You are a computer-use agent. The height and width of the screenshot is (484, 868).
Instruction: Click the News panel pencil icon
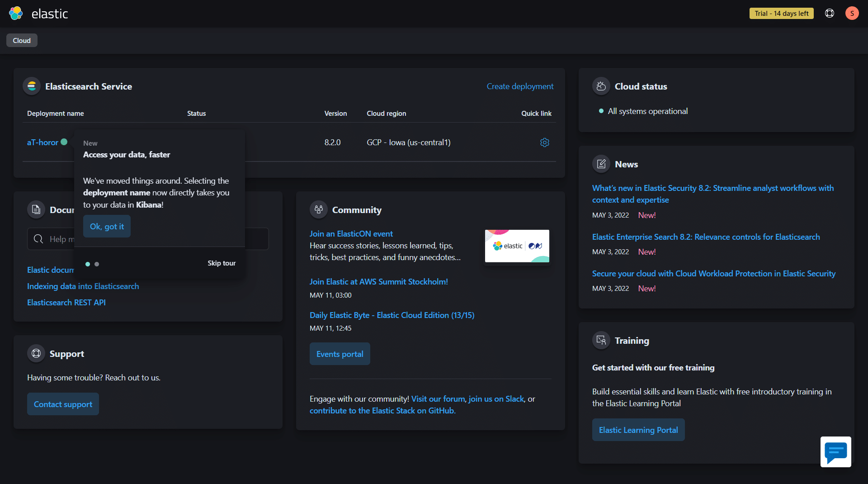click(601, 164)
